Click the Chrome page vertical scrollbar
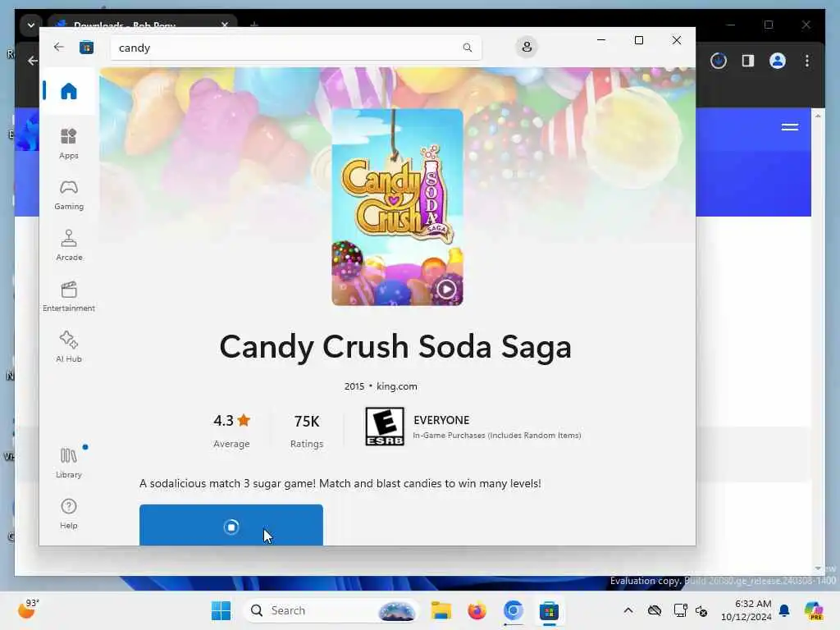 tap(818, 342)
